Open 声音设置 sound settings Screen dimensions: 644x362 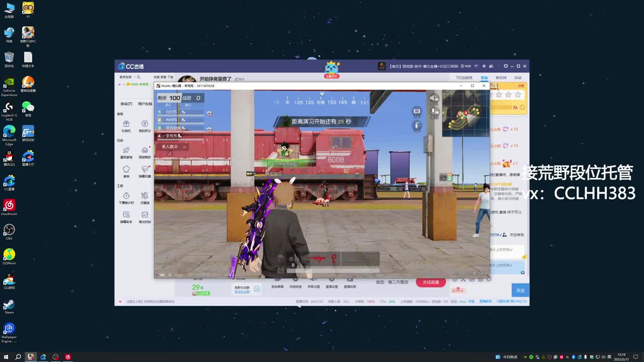[313, 283]
